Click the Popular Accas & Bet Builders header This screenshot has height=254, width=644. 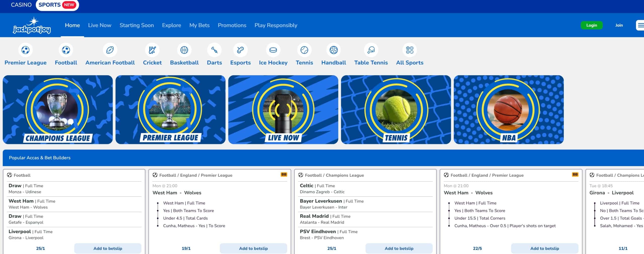40,158
